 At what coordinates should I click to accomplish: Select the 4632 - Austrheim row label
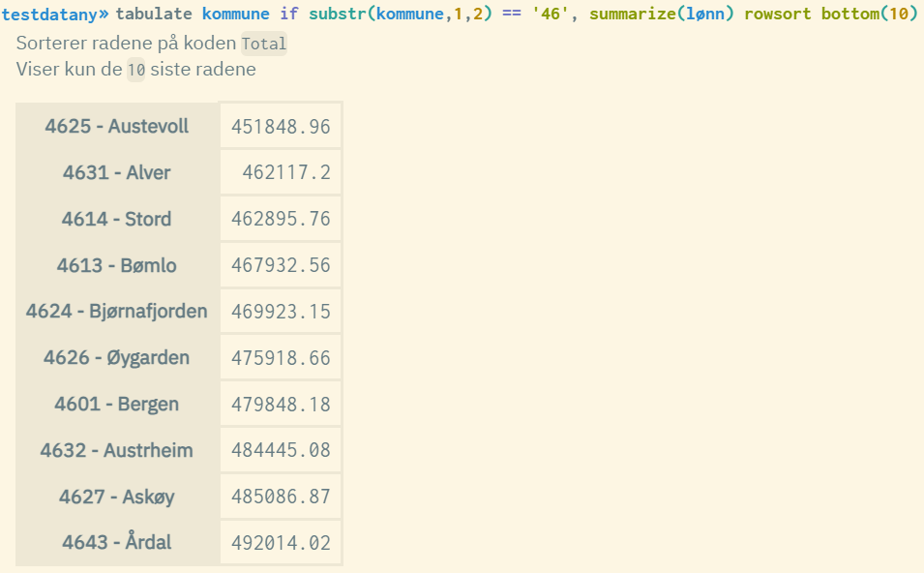tap(117, 451)
